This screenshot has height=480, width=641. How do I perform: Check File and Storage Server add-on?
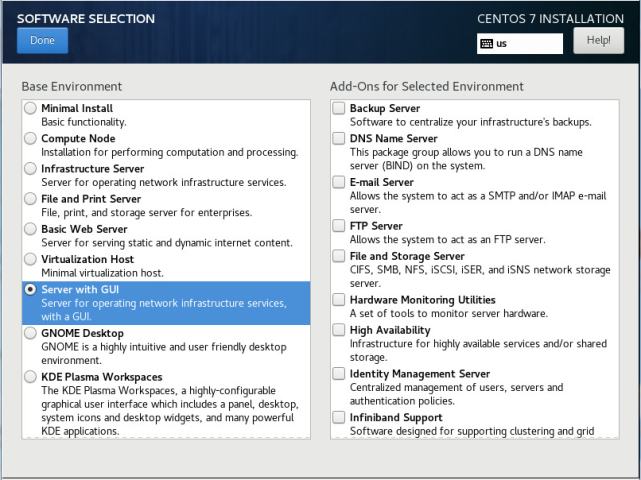pyautogui.click(x=338, y=256)
